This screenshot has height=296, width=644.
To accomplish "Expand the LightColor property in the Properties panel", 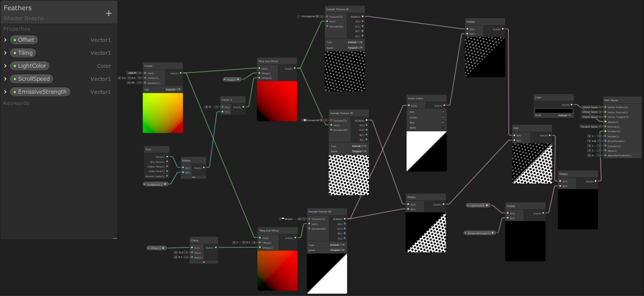I will tap(5, 65).
